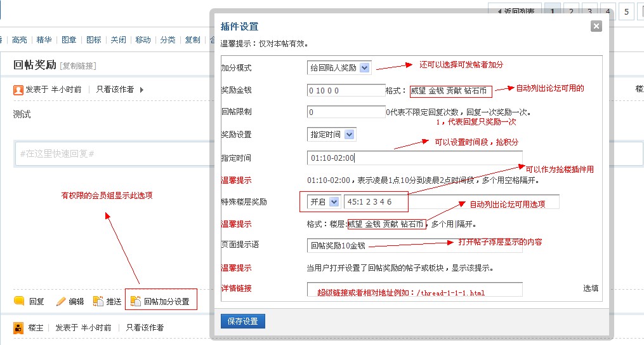Go to page 1 in pagination
The image size is (644, 345).
pos(552,11)
